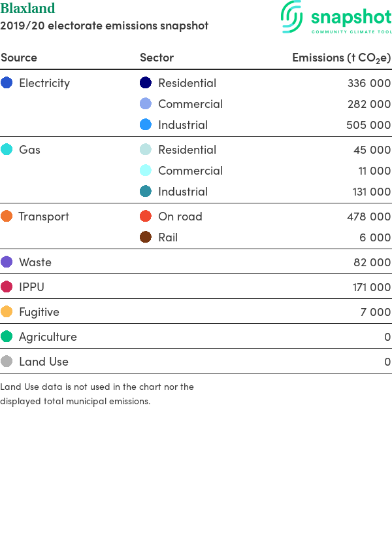Click the Agriculture green dot
392x556 pixels.
[7, 336]
